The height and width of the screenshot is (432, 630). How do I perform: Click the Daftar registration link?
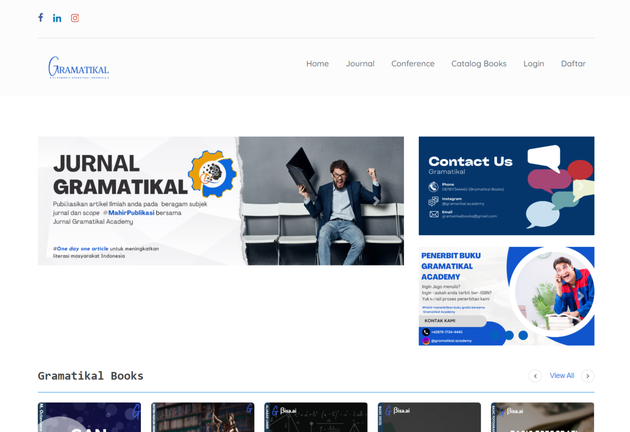coord(573,64)
